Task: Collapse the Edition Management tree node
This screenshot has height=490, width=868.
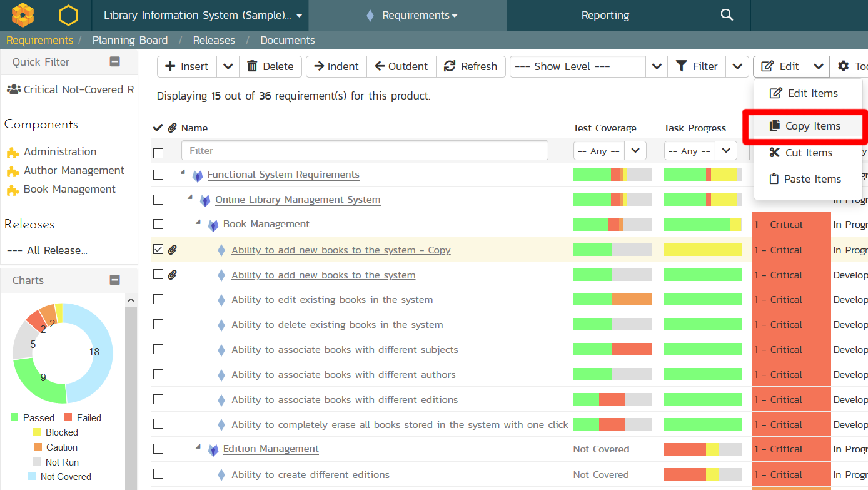Action: [x=198, y=447]
